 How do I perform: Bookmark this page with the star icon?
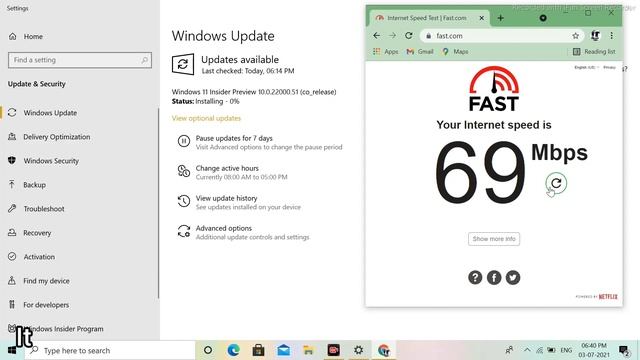pos(576,36)
